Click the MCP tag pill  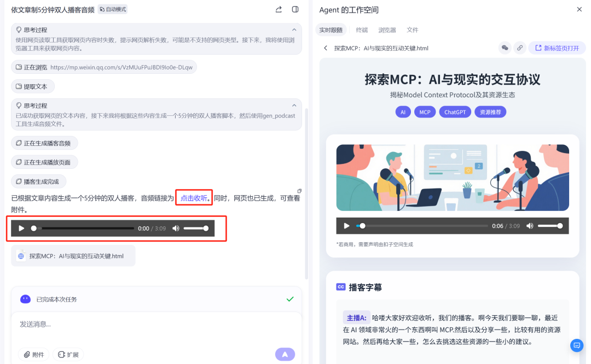click(425, 112)
